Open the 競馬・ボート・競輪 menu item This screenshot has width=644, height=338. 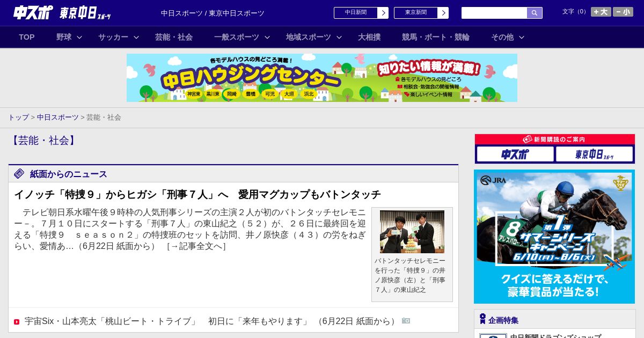436,37
